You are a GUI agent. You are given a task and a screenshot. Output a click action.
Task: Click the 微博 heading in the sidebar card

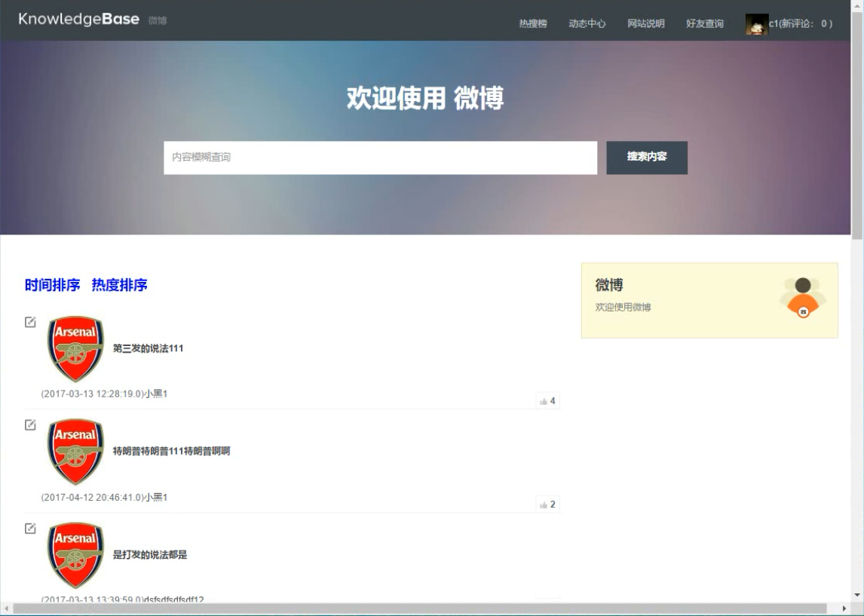pos(609,285)
